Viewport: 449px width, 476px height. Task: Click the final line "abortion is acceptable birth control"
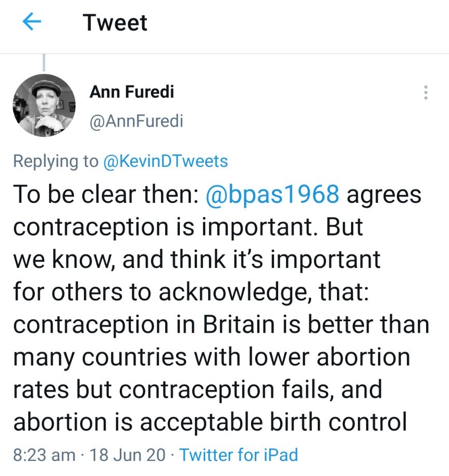210,423
